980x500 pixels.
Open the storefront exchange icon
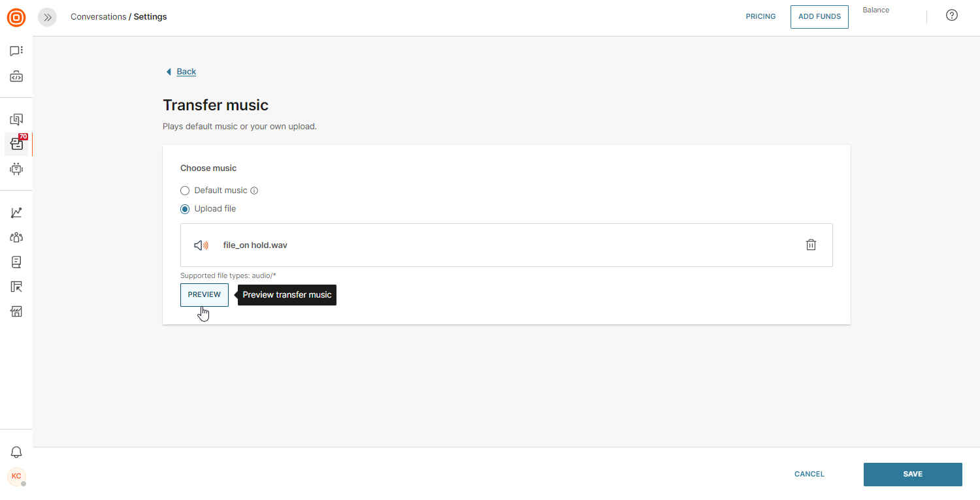pyautogui.click(x=16, y=311)
